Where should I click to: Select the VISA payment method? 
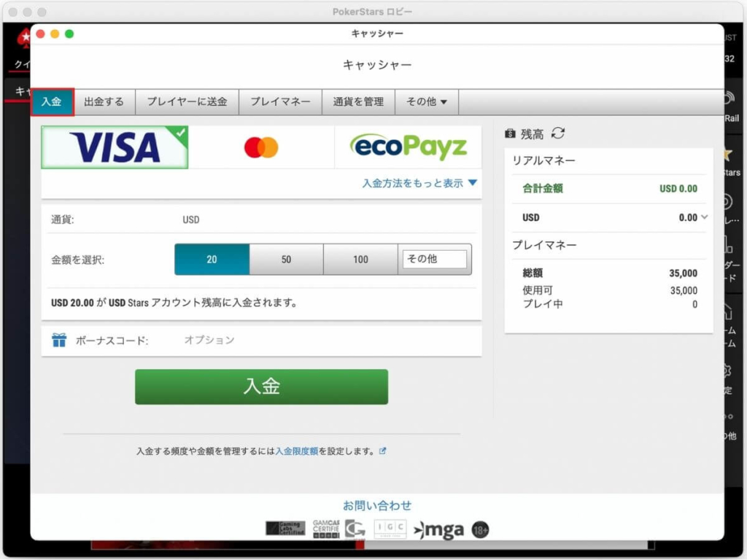coord(115,147)
